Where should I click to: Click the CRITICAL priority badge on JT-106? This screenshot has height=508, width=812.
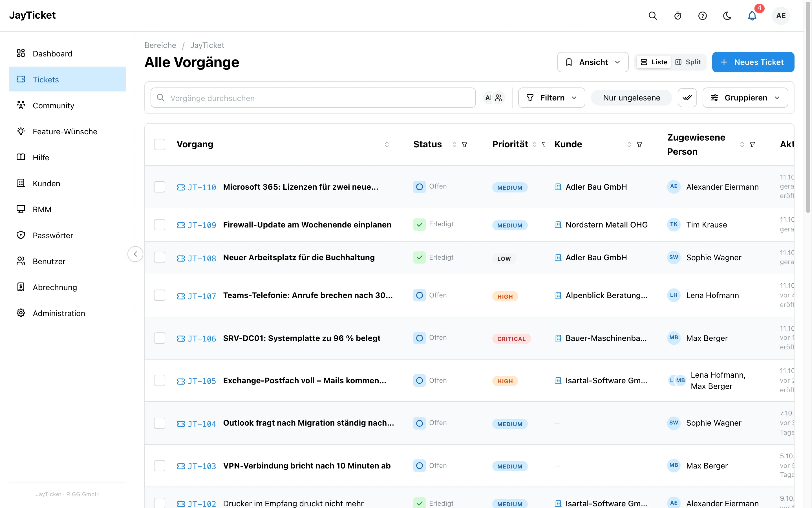click(x=511, y=339)
